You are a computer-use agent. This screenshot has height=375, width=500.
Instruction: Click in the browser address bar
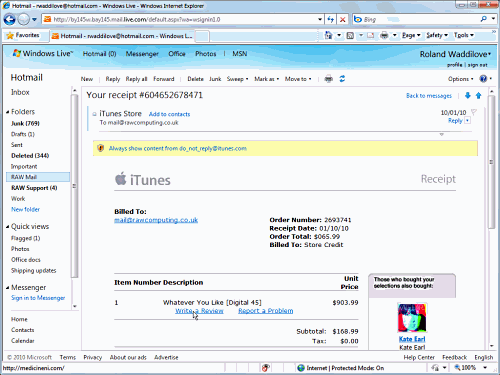180,19
